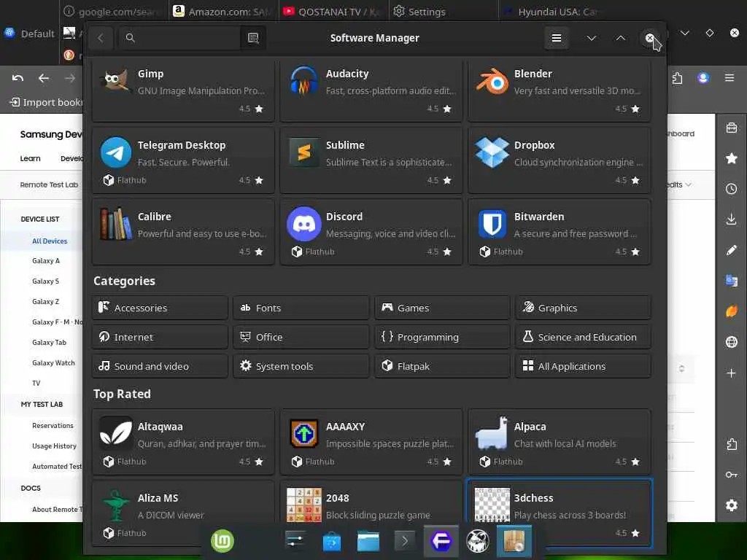Open Science and Education category

pyautogui.click(x=583, y=337)
